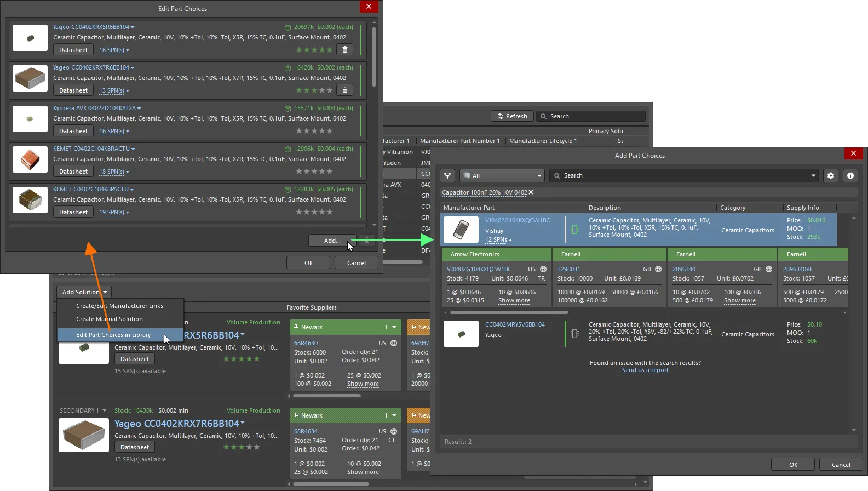
Task: Click component symbol icon in Yageo CC0402MRY5V6BB104 row
Action: 574,334
